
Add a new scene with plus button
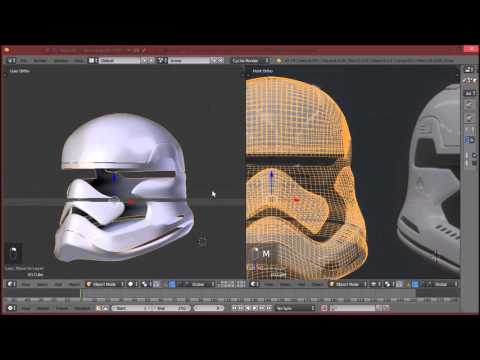pos(214,60)
